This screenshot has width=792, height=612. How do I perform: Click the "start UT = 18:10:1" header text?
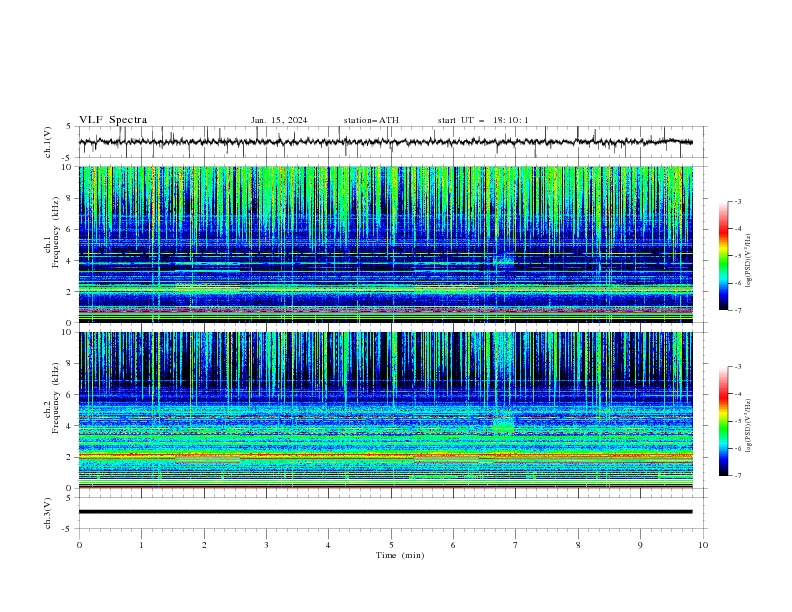[483, 120]
